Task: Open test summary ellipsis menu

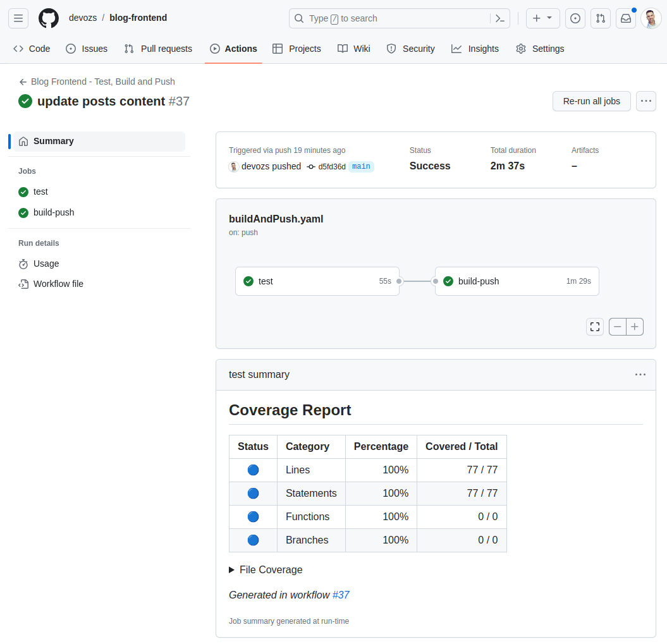Action: (640, 375)
